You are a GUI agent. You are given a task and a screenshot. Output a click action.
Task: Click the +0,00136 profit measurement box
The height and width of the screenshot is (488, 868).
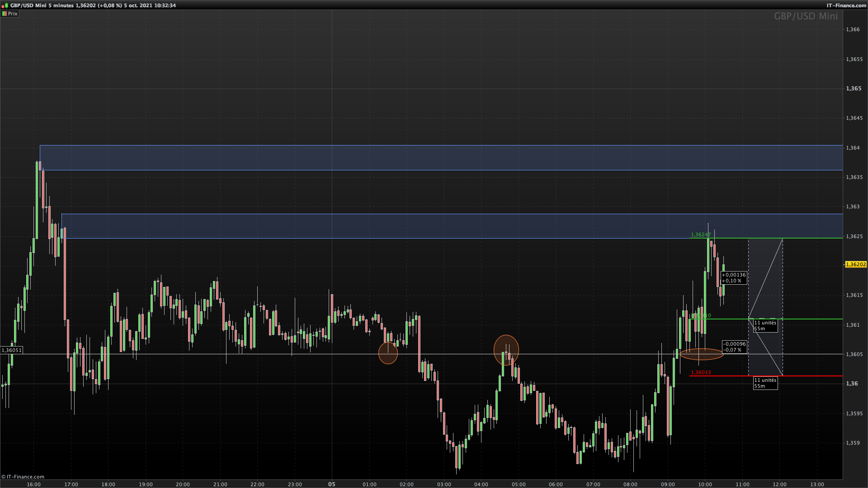pos(734,277)
